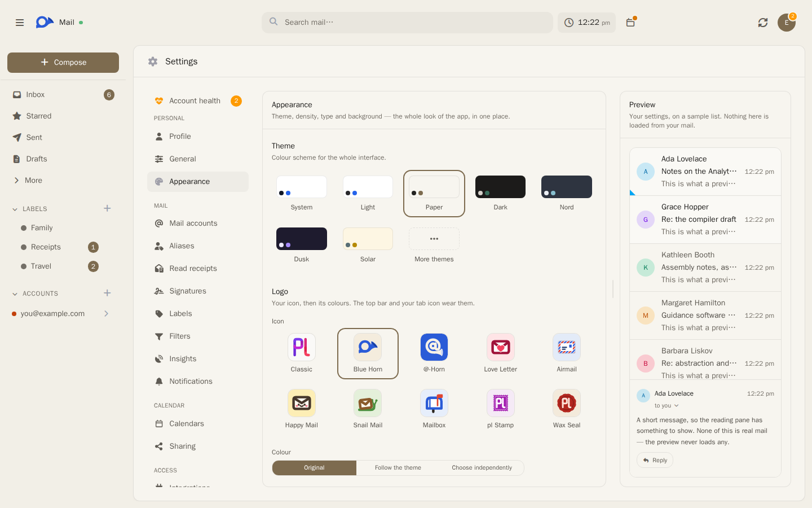Select the Classic logo icon
Viewport: 812px width, 508px height.
pyautogui.click(x=302, y=353)
